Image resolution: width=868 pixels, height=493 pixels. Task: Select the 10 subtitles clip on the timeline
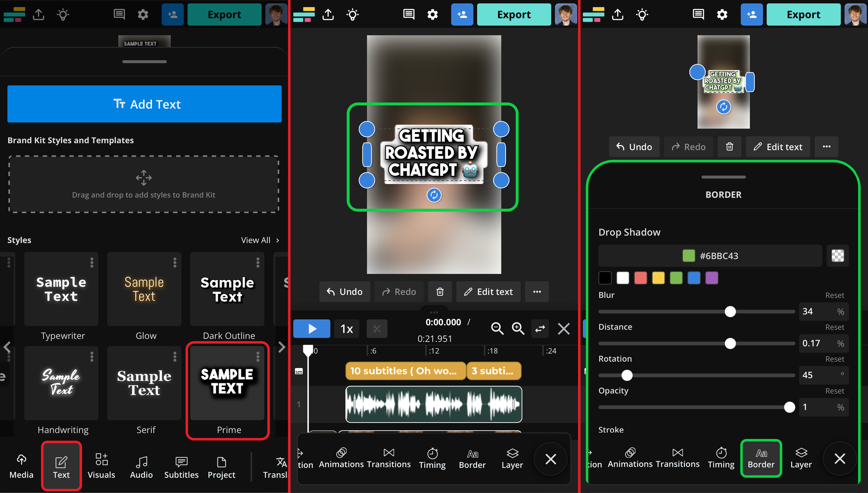point(405,371)
